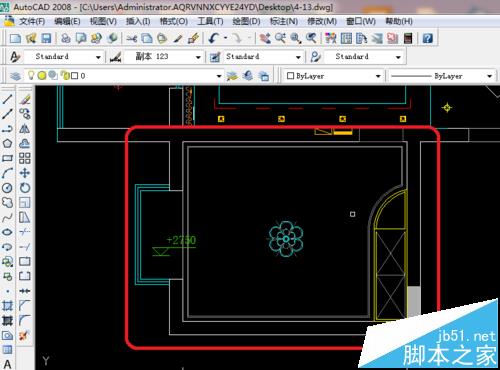The image size is (500, 370).
Task: Click the Zoom Window magnifier icon
Action: pos(296,38)
